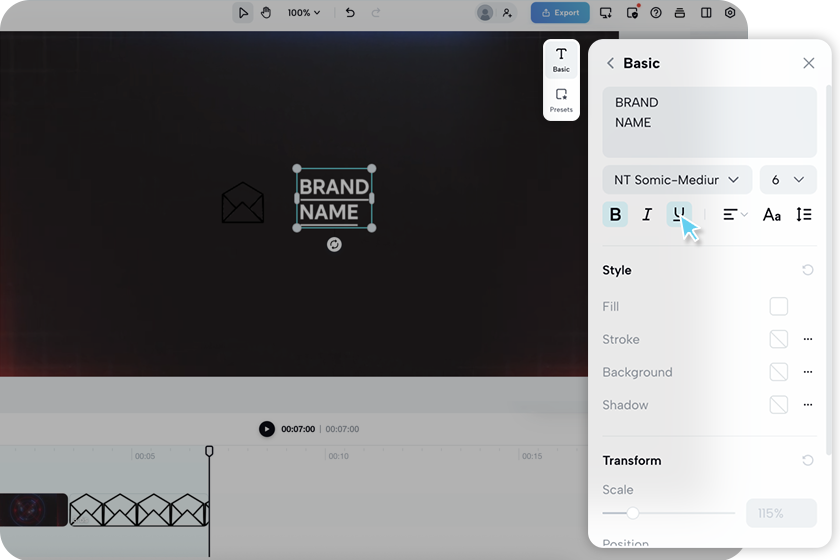
Task: Reset the Style section
Action: (807, 270)
